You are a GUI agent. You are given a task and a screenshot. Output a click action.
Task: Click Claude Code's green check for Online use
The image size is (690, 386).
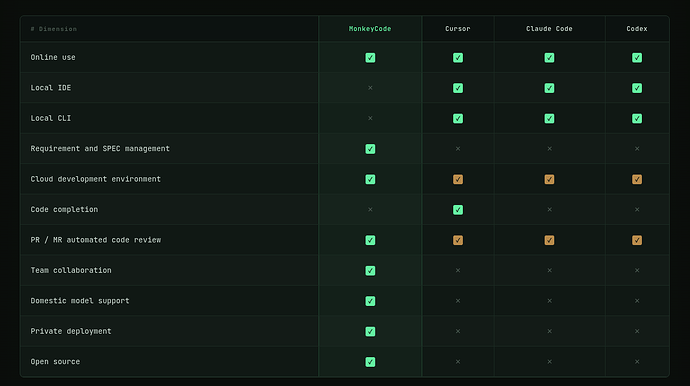549,58
